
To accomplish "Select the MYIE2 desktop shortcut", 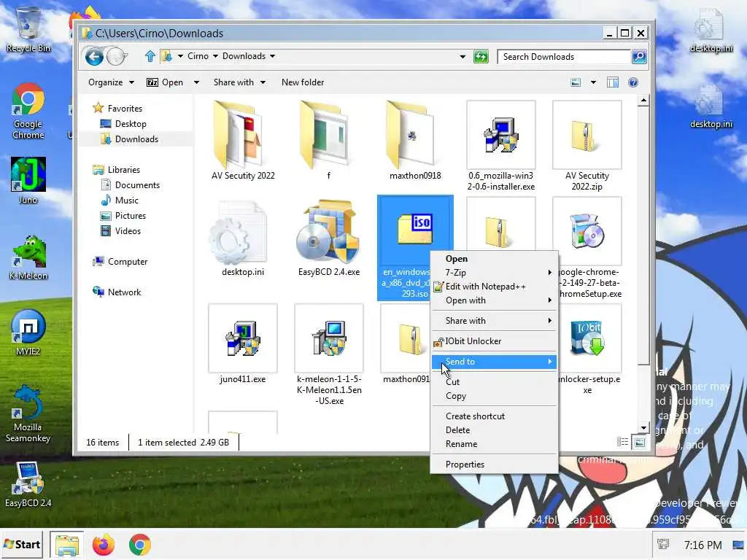I will 28,332.
